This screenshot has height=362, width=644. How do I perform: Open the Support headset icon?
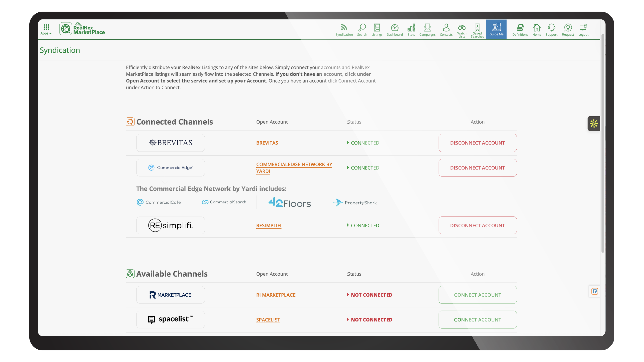(552, 30)
